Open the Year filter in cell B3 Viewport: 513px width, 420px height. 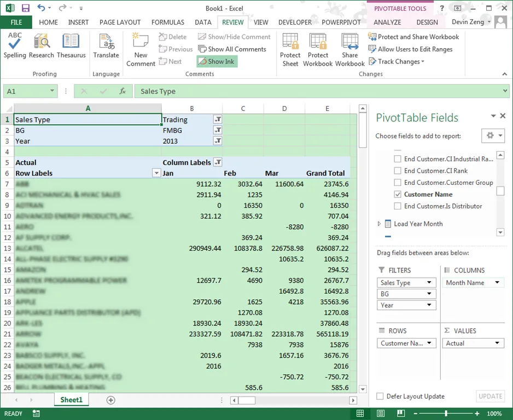point(218,141)
